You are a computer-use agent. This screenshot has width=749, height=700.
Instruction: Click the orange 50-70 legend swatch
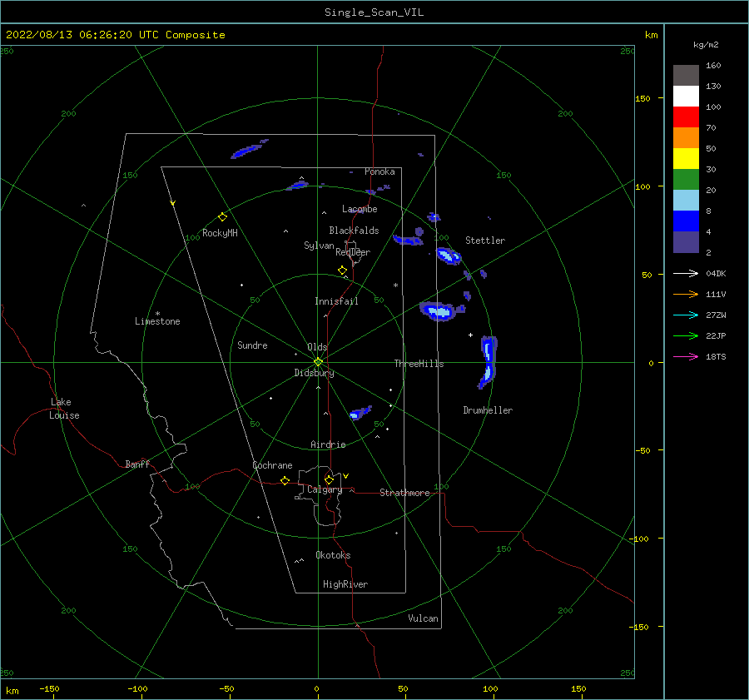[x=686, y=137]
